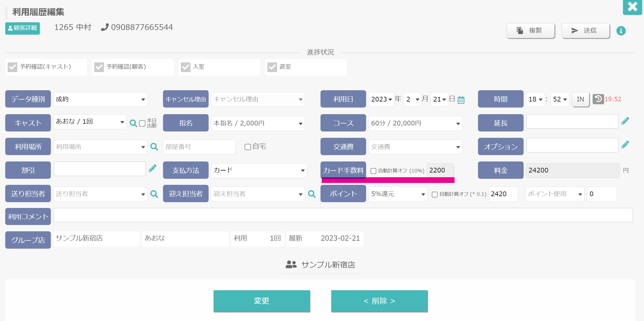Viewport: 644px width, 321px height.
Task: Expand the コース dropdown 60分 / 20,000円
Action: [415, 123]
